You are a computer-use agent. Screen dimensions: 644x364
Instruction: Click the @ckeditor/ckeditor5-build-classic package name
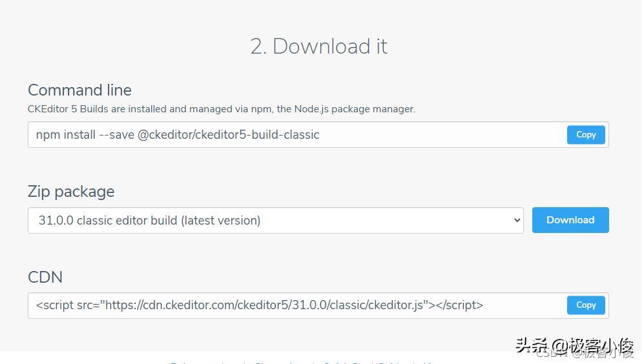229,135
